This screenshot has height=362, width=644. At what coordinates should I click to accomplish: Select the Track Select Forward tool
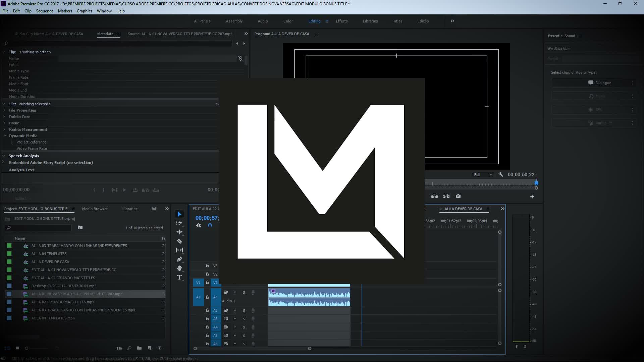(179, 223)
